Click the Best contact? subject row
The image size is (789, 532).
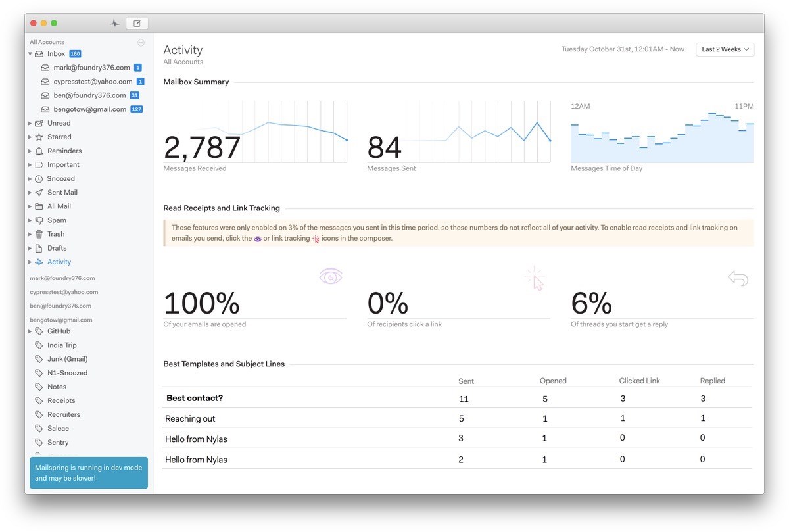click(x=195, y=398)
